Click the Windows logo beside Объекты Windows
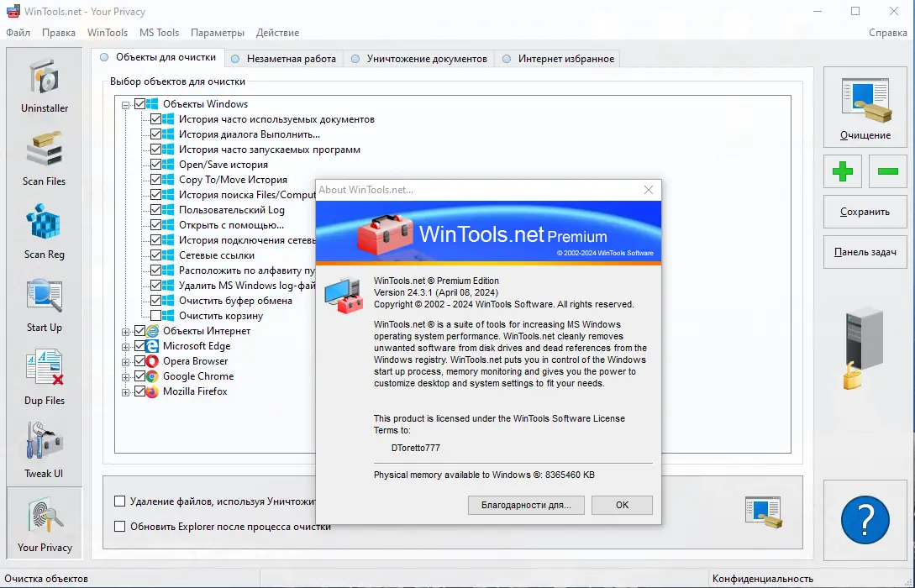The image size is (915, 588). click(152, 104)
